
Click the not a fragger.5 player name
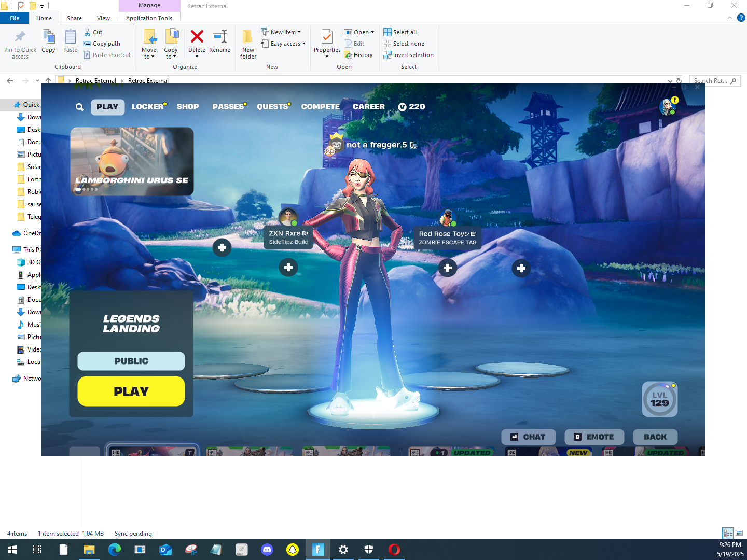pos(377,145)
